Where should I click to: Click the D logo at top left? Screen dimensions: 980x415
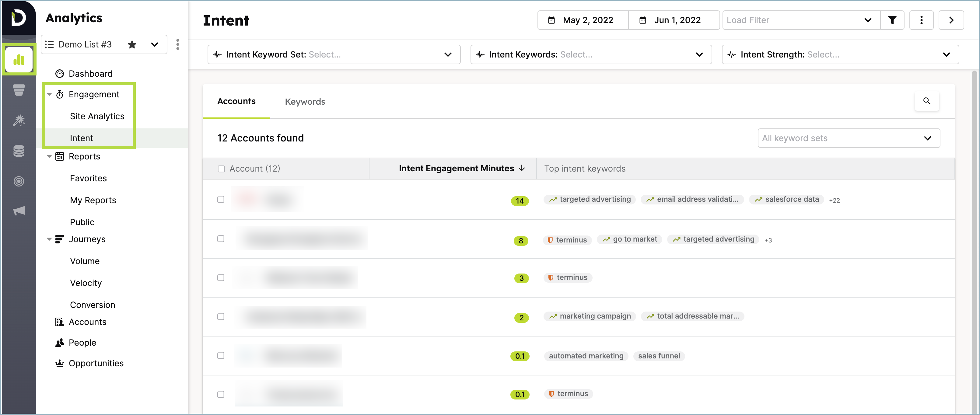(x=18, y=18)
